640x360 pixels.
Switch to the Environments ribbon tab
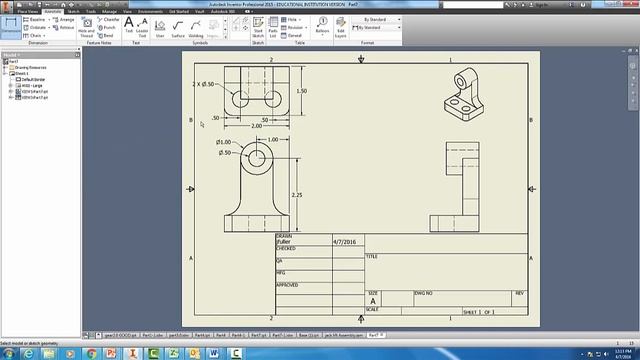pos(150,11)
